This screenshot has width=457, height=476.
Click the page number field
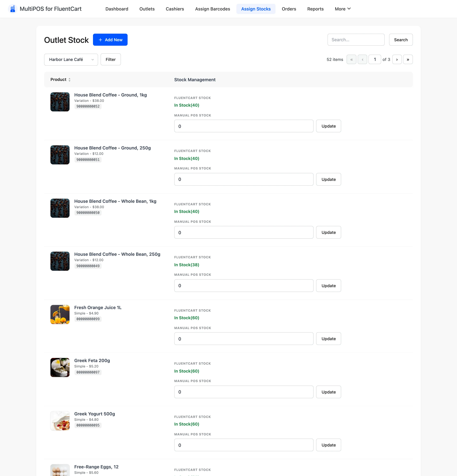click(x=374, y=60)
